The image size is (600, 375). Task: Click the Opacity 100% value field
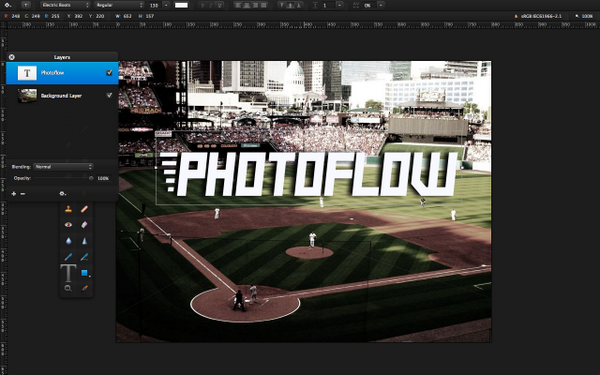point(103,178)
